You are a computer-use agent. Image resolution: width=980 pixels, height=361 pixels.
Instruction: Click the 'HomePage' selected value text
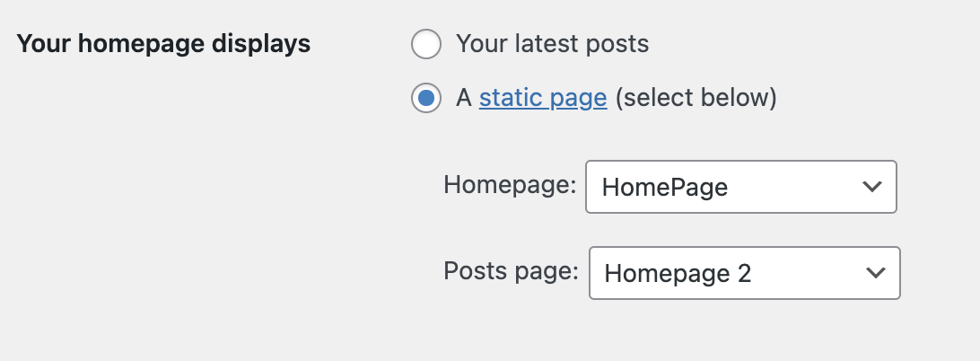click(664, 187)
